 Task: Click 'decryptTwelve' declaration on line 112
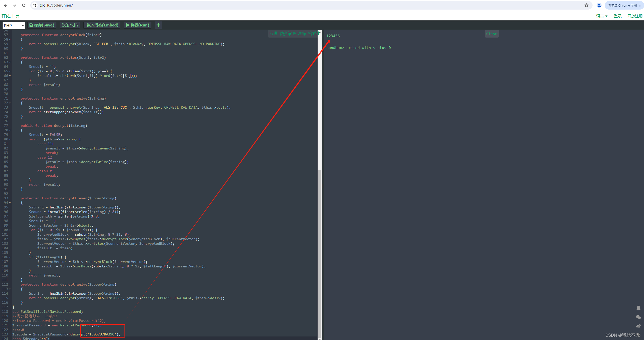click(74, 284)
